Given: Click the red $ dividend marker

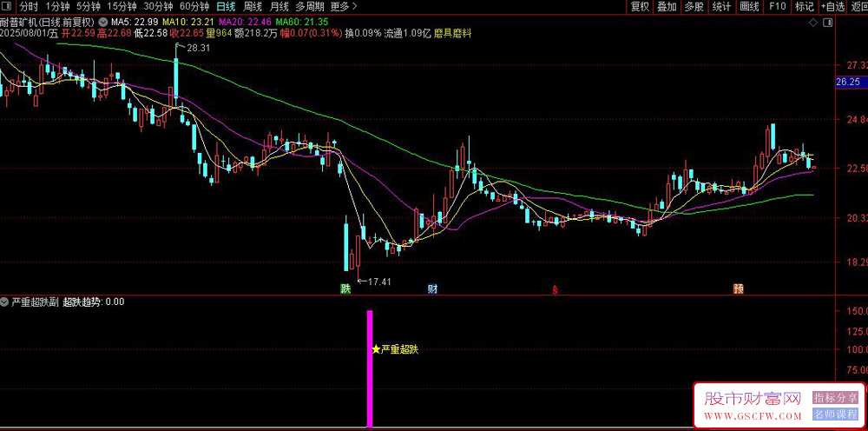Looking at the screenshot, I should pos(555,288).
